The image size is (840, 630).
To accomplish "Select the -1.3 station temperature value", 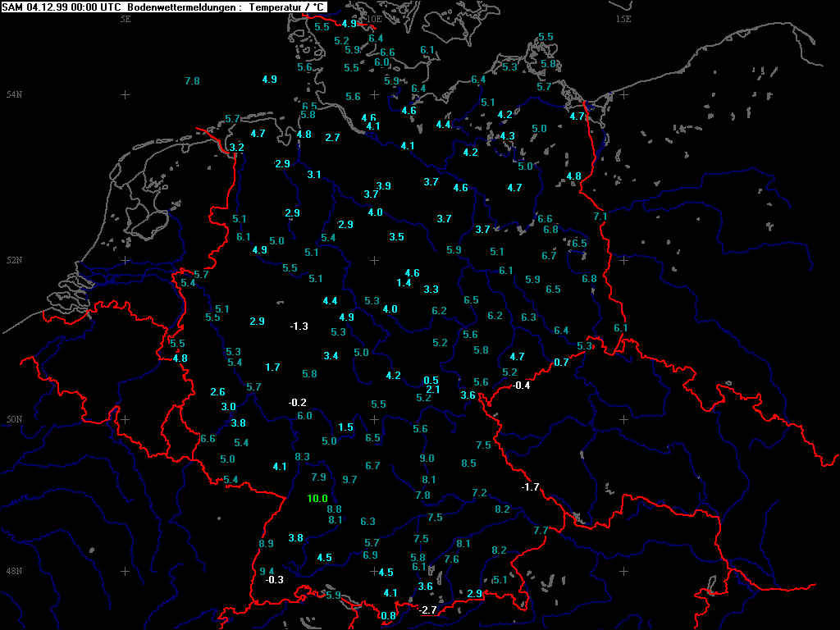I will [299, 326].
